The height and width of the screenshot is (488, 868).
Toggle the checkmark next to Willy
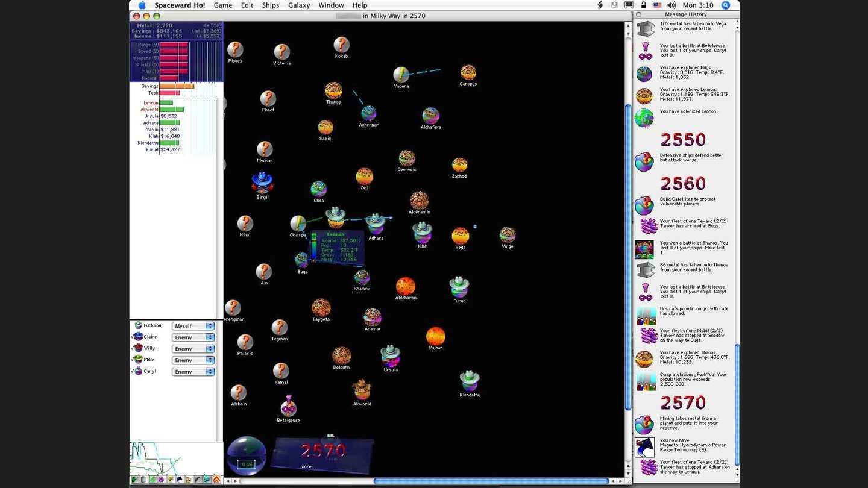[x=133, y=348]
